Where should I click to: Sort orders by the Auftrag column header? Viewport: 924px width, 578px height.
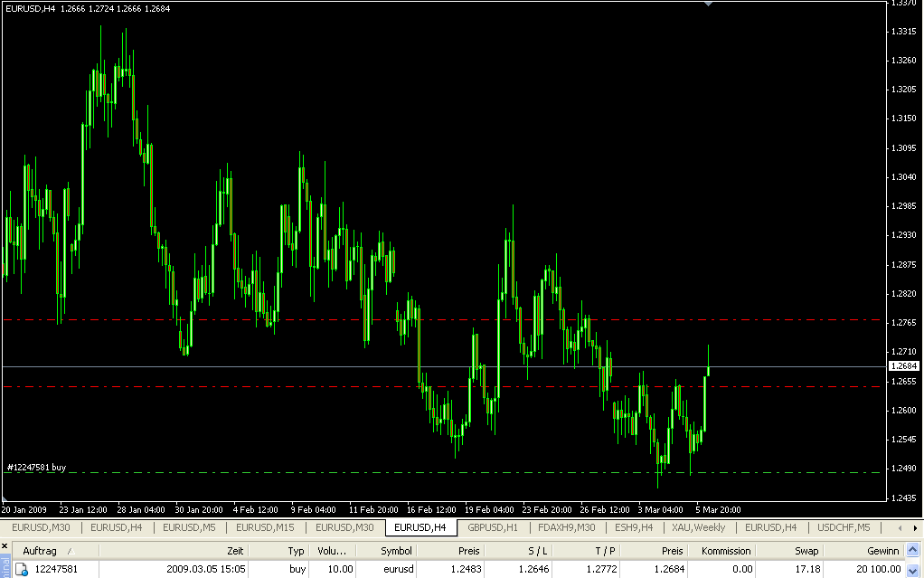click(x=56, y=551)
